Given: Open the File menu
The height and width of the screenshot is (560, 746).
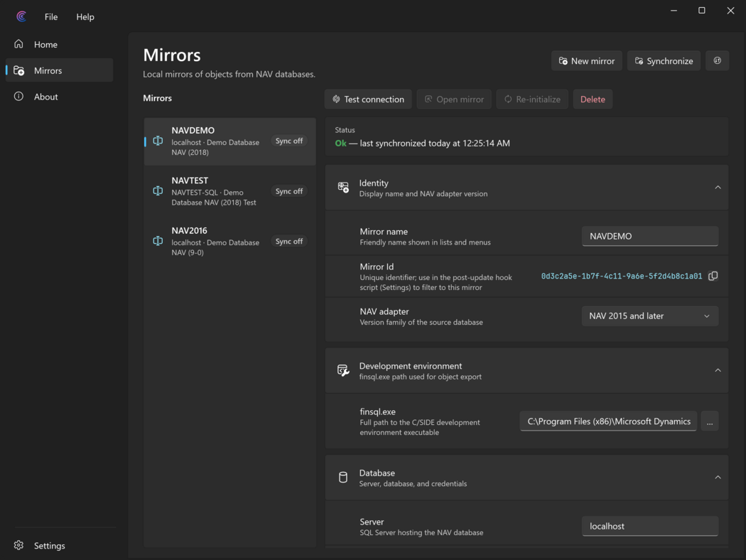Looking at the screenshot, I should 51,16.
